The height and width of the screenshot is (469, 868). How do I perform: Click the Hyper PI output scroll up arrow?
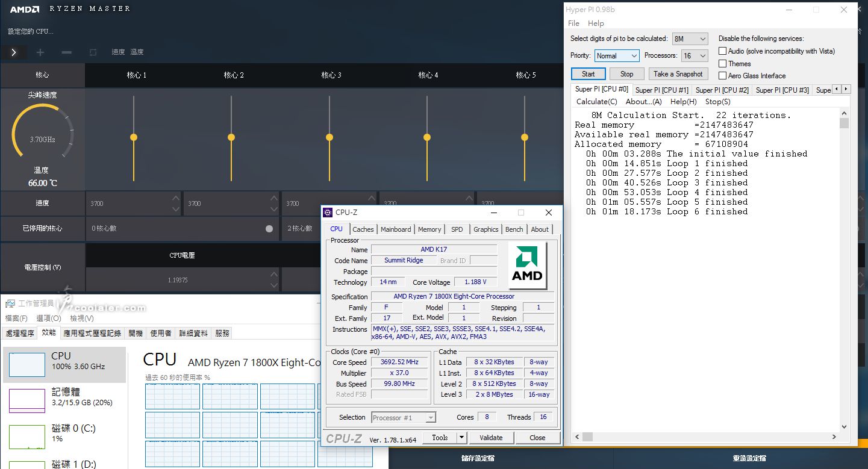tap(845, 114)
